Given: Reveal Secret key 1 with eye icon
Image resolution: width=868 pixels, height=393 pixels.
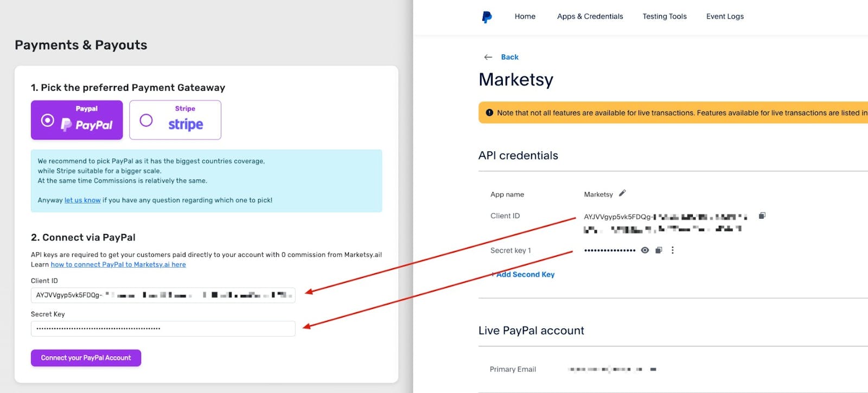Looking at the screenshot, I should pyautogui.click(x=644, y=250).
